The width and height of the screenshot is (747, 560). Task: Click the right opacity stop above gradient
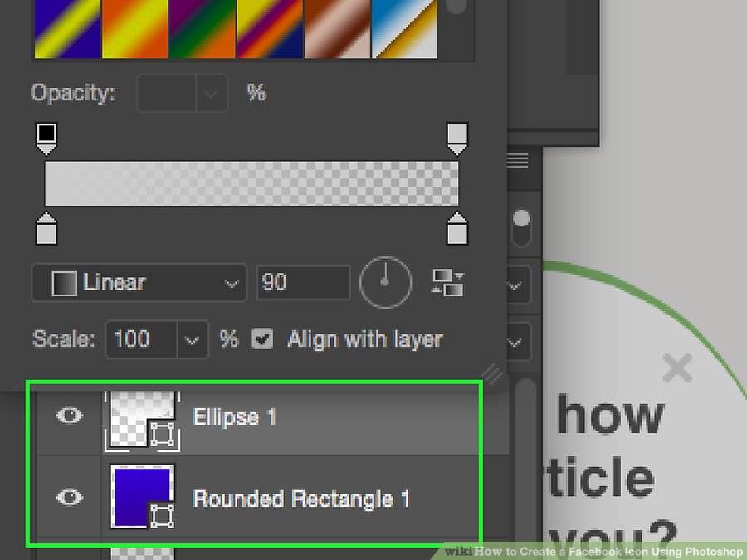click(x=456, y=137)
